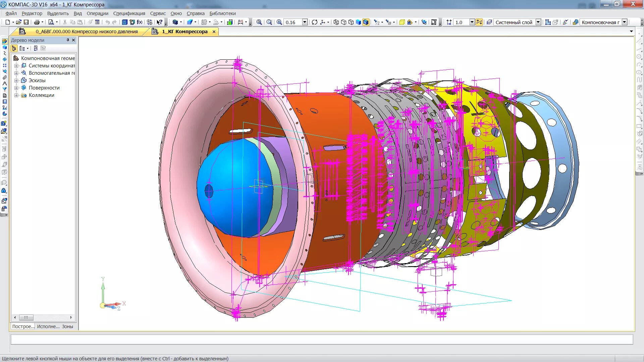The width and height of the screenshot is (644, 362).
Task: Pin the Дерево модели panel
Action: (x=68, y=40)
